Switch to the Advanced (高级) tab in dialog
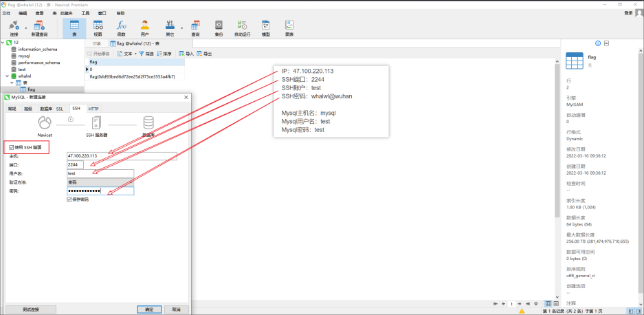This screenshot has height=315, width=644. click(x=28, y=109)
